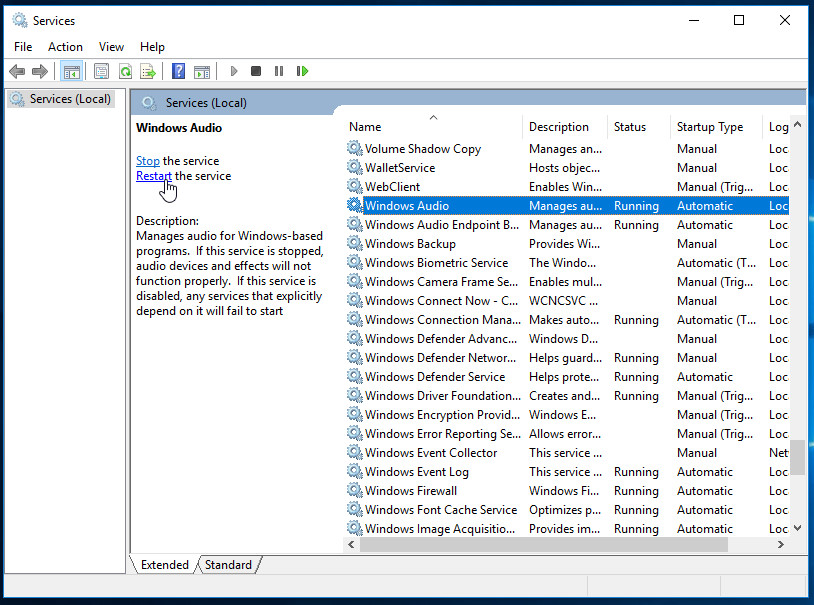The width and height of the screenshot is (814, 605).
Task: Click the horizontal scrollbar right arrow
Action: point(781,544)
